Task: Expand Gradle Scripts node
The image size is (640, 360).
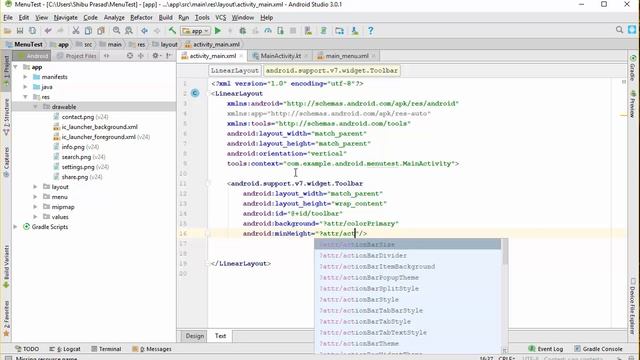Action: point(16,227)
